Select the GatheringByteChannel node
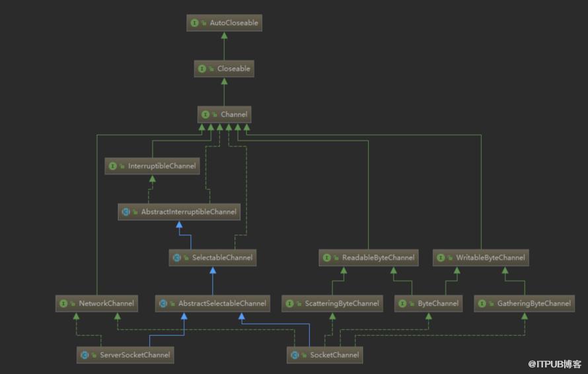The image size is (588, 374). tap(525, 303)
